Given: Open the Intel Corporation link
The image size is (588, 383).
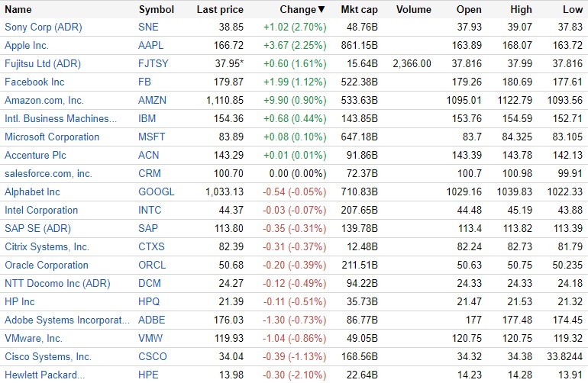Looking at the screenshot, I should (41, 210).
